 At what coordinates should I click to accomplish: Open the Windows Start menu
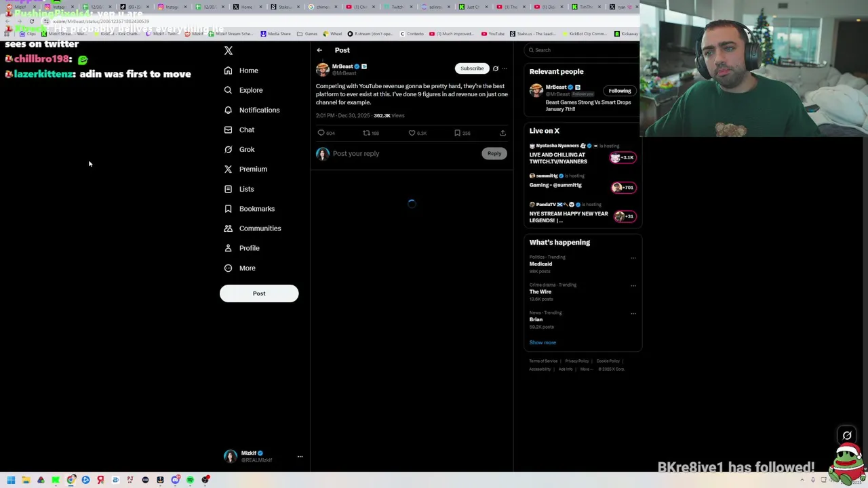(11, 480)
